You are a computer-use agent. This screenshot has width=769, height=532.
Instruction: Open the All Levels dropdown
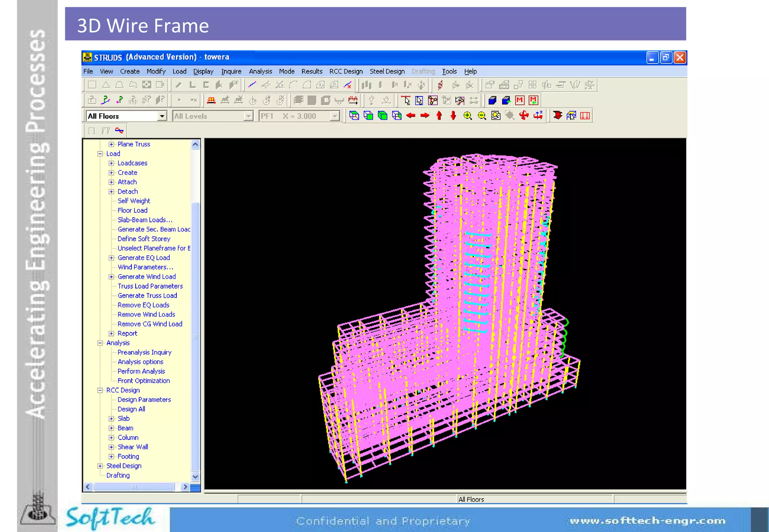point(248,116)
